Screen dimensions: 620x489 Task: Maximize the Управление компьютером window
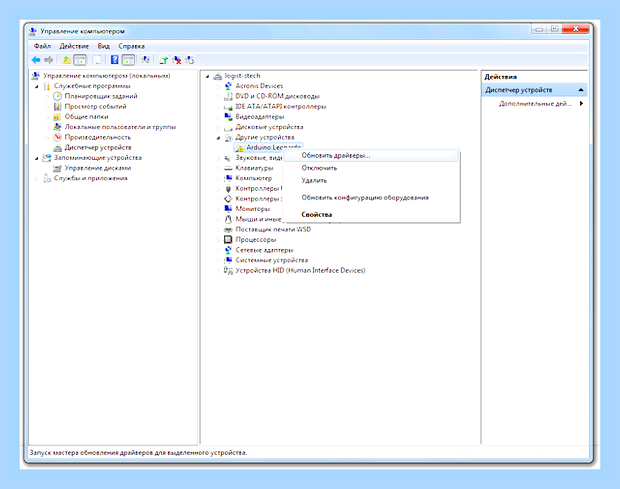tap(554, 29)
